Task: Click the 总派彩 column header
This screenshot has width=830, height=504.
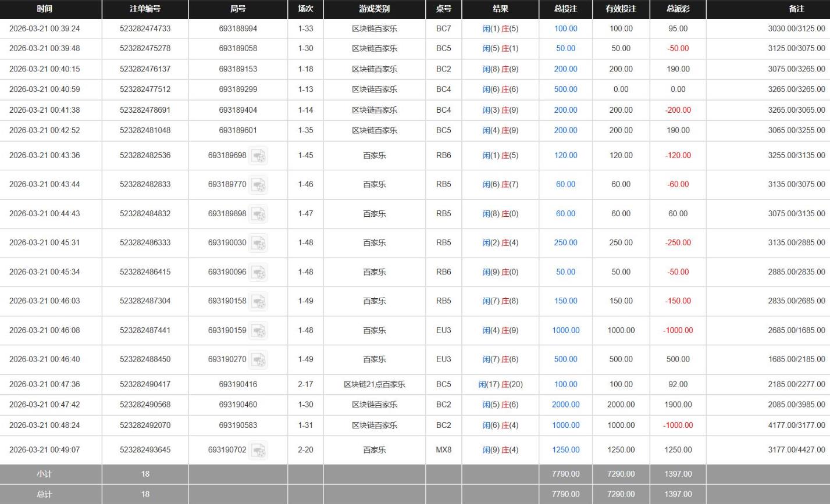Action: [678, 9]
